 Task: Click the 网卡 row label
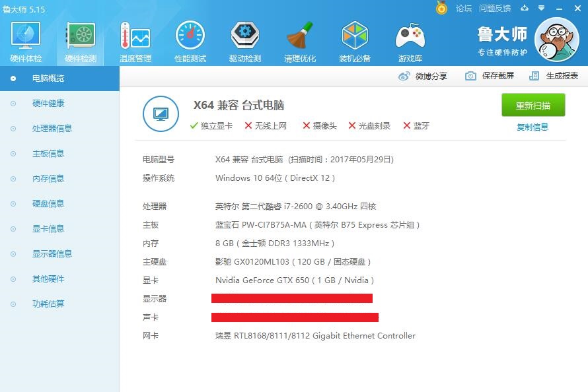151,335
